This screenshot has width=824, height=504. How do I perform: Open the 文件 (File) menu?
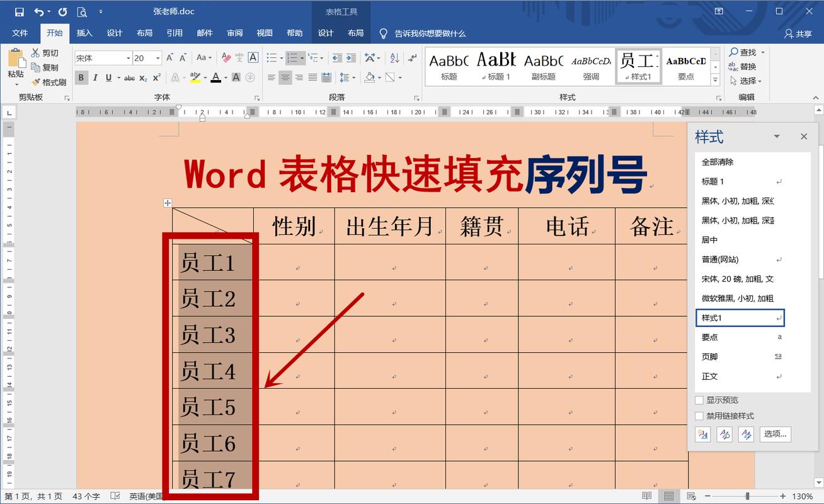(20, 33)
